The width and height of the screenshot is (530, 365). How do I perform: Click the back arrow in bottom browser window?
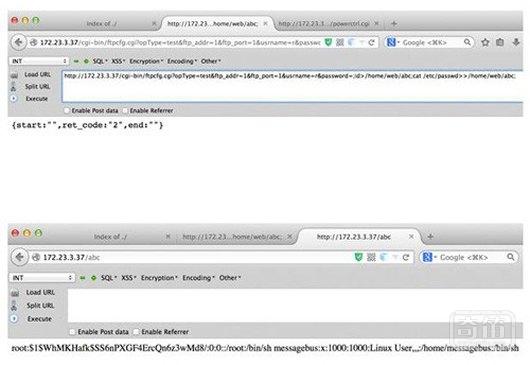coord(20,257)
